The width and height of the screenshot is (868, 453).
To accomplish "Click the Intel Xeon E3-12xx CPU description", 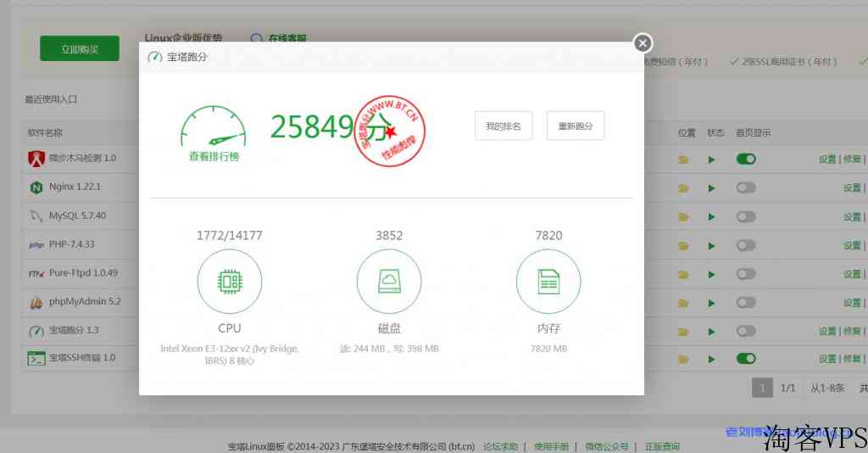I will pyautogui.click(x=230, y=355).
